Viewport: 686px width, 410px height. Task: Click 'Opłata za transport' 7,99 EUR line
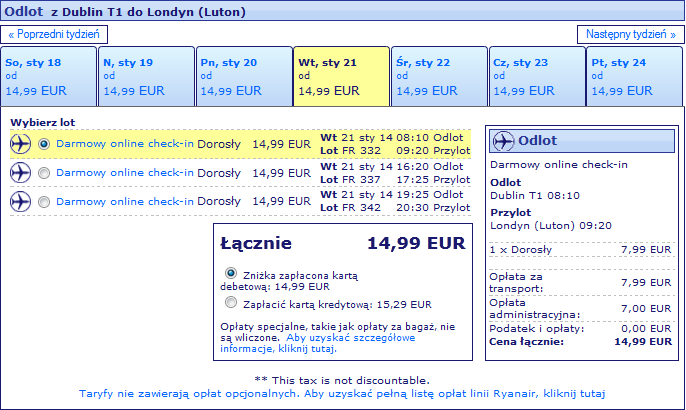click(580, 282)
